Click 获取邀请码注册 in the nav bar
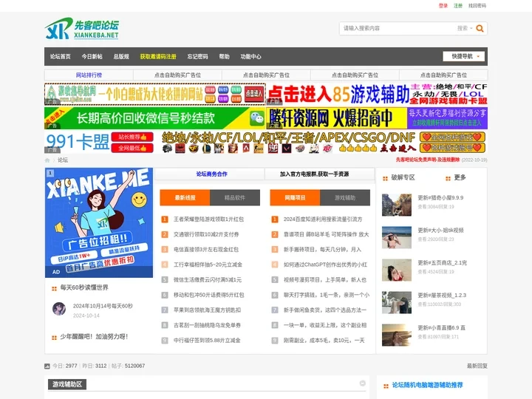The height and width of the screenshot is (399, 532). [158, 57]
